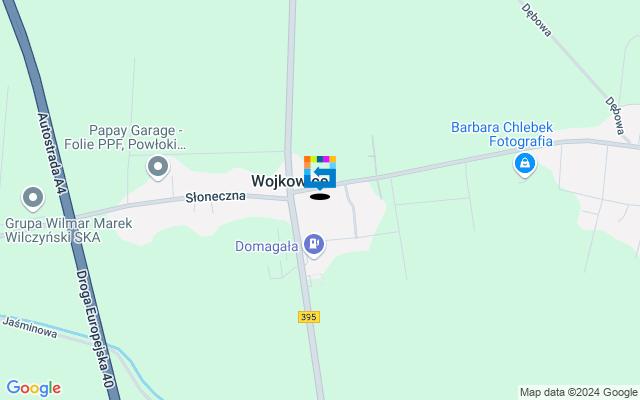The width and height of the screenshot is (640, 400).
Task: Open the Domagała gas station marker
Action: tap(314, 245)
